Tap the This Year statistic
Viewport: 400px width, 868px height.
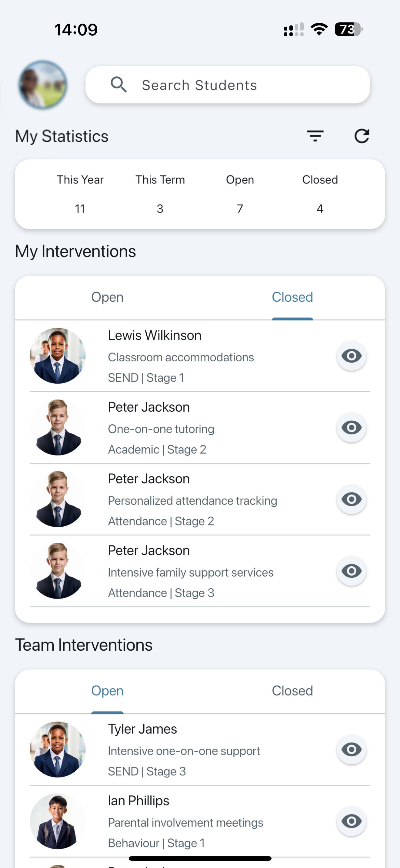80,194
